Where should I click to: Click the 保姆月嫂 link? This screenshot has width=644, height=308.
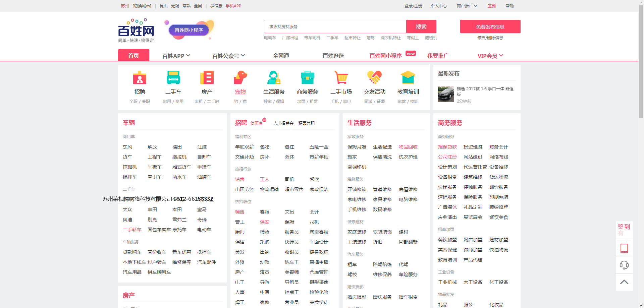(x=357, y=147)
